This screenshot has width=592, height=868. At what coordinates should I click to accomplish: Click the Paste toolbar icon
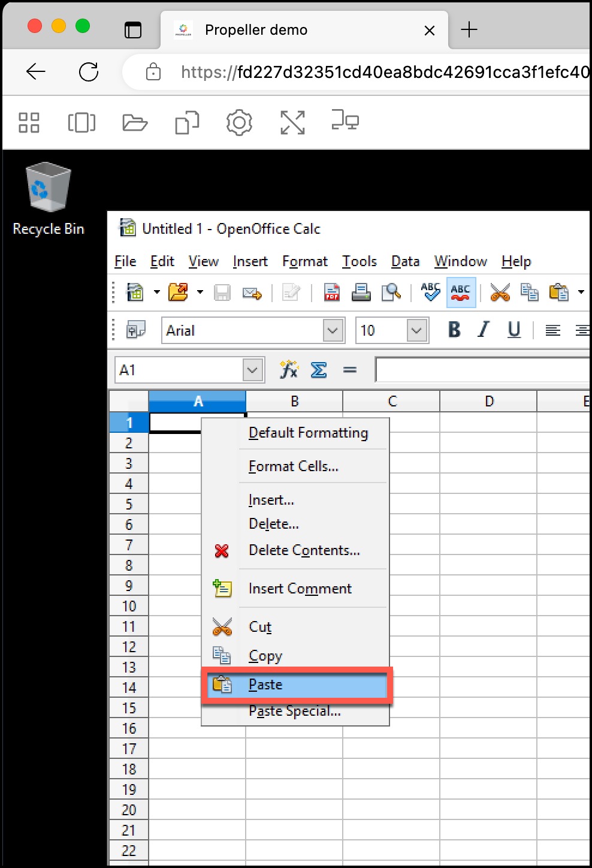[x=559, y=293]
